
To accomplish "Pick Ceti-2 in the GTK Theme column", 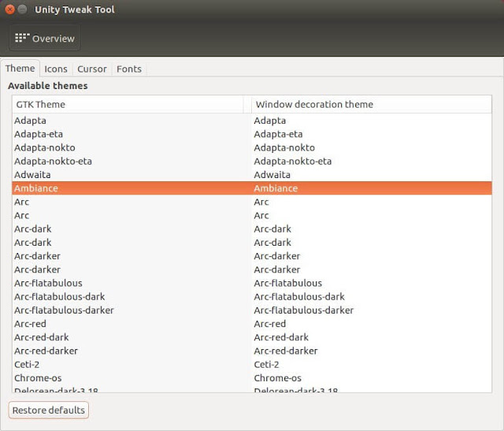I will (27, 365).
